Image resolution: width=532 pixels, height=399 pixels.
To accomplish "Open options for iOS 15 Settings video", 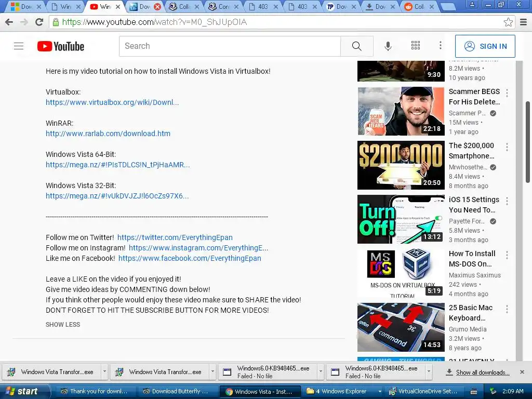I will click(507, 201).
